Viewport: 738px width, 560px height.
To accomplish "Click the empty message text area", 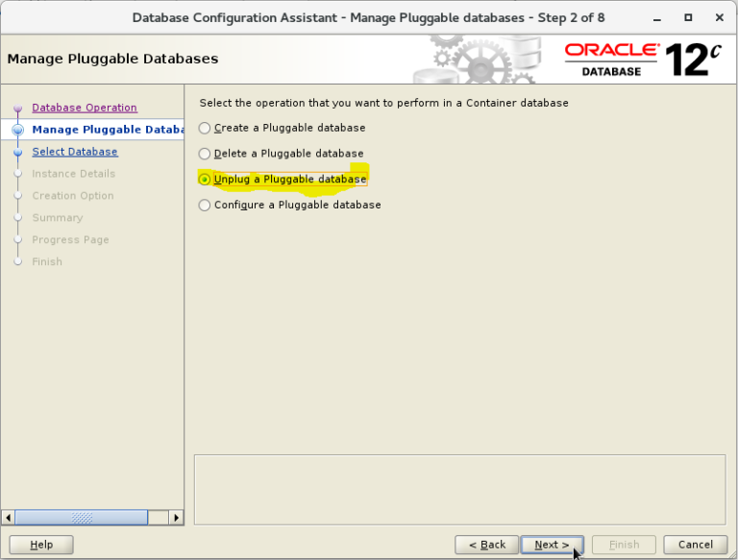I will pyautogui.click(x=459, y=489).
